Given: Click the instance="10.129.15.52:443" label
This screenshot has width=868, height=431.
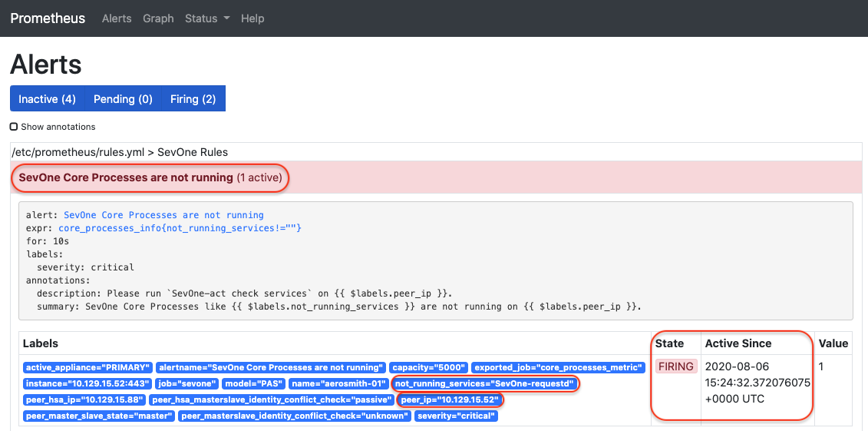Looking at the screenshot, I should point(86,383).
